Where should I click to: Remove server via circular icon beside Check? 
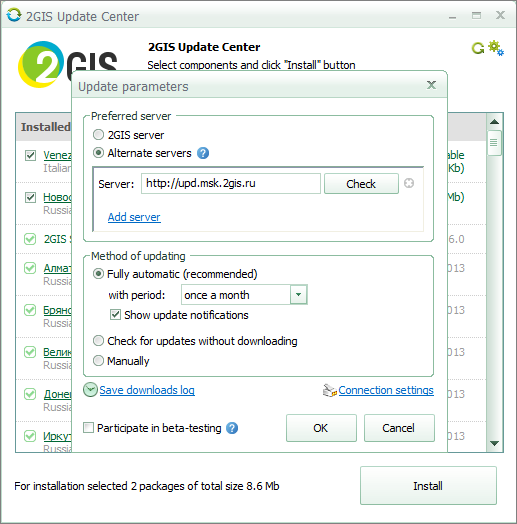pyautogui.click(x=409, y=183)
